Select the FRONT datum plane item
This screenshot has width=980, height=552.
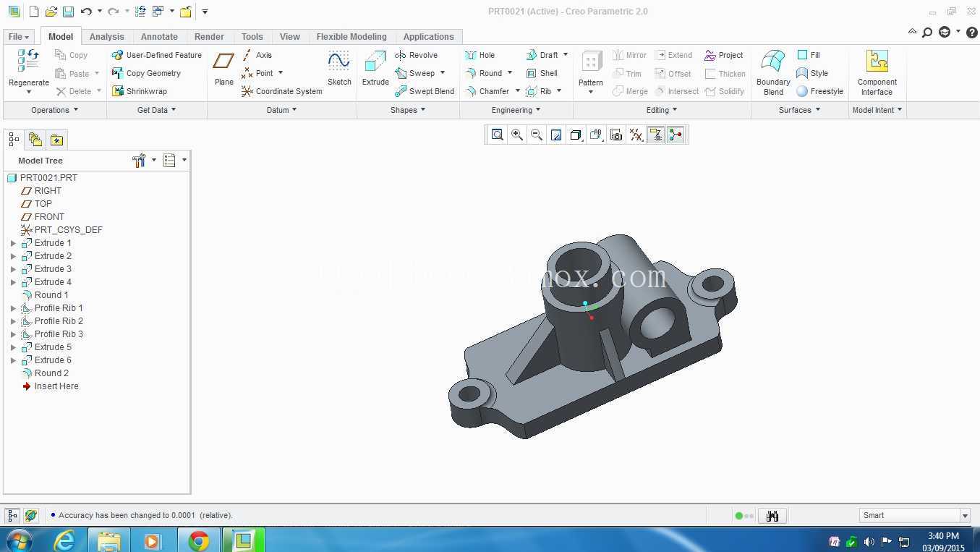(x=43, y=217)
